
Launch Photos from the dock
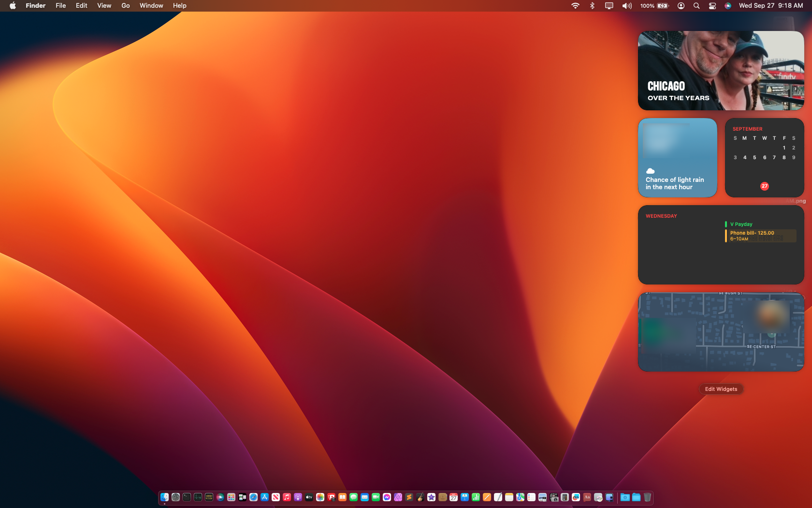click(320, 497)
